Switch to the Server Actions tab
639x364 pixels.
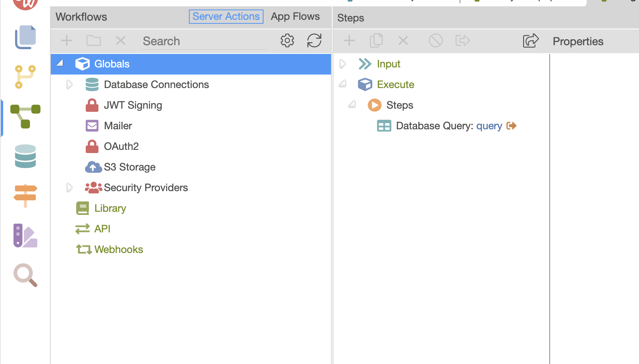point(226,17)
